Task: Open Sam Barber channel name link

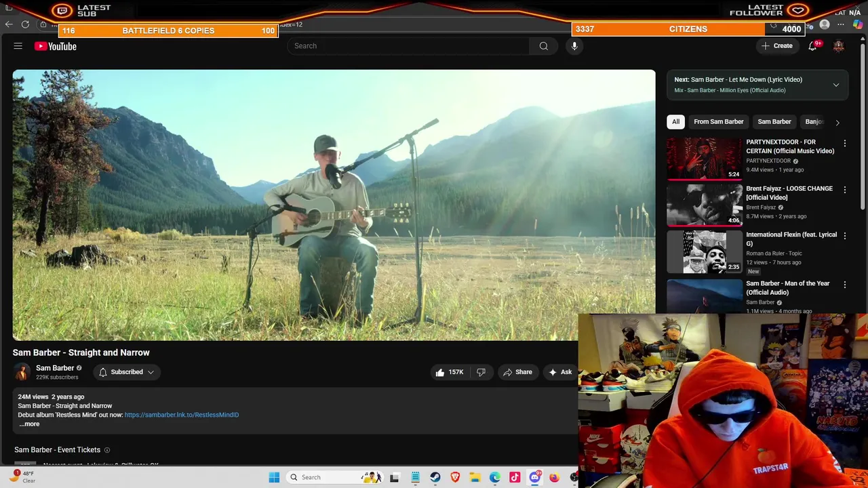Action: (x=55, y=368)
